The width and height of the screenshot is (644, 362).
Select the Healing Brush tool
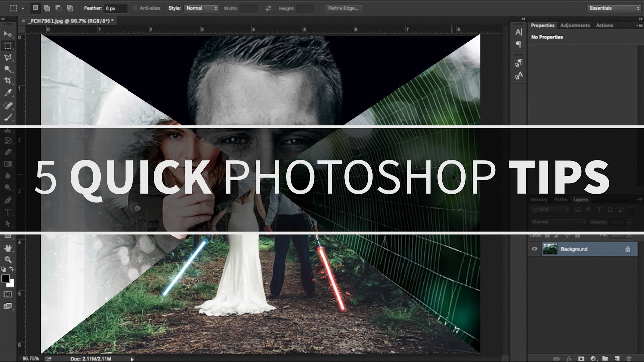(x=8, y=106)
